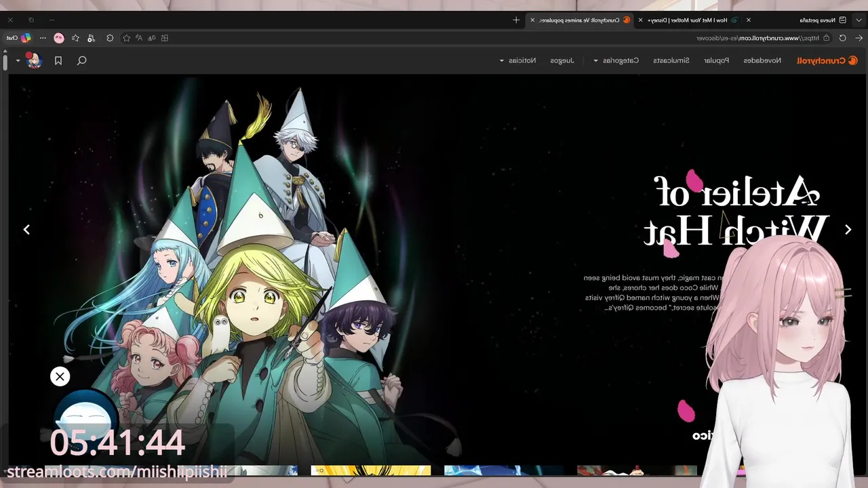This screenshot has width=868, height=488.
Task: Open the Atelier of Witch Hat title
Action: pyautogui.click(x=736, y=211)
